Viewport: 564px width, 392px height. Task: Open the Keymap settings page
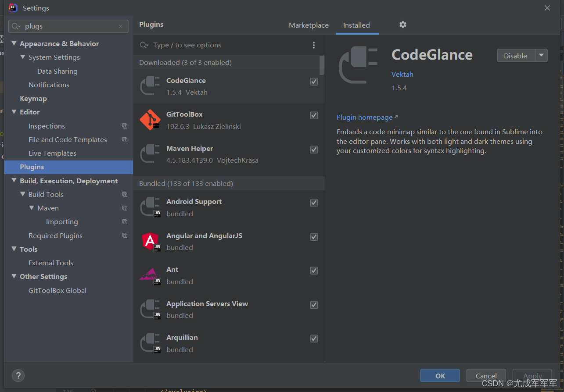[33, 99]
